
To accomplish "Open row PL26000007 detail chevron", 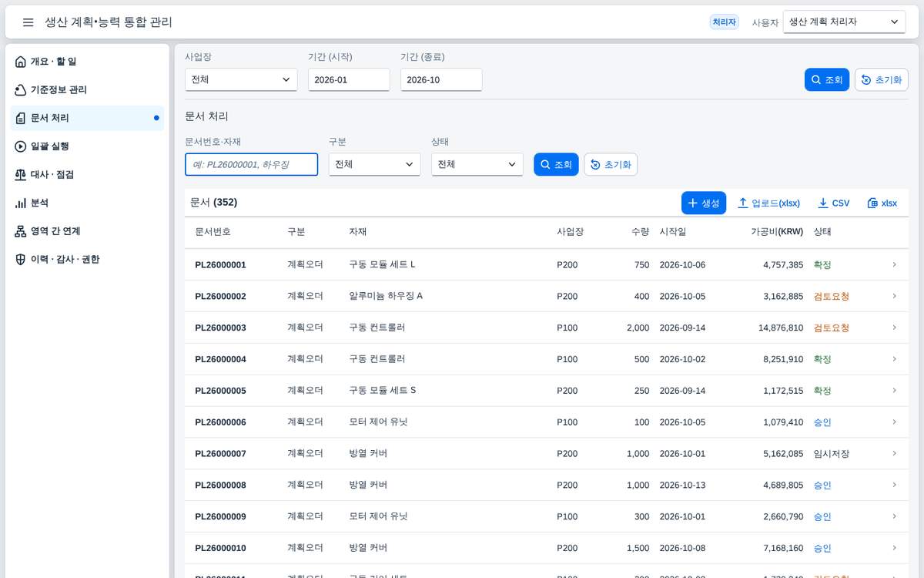I will click(894, 453).
